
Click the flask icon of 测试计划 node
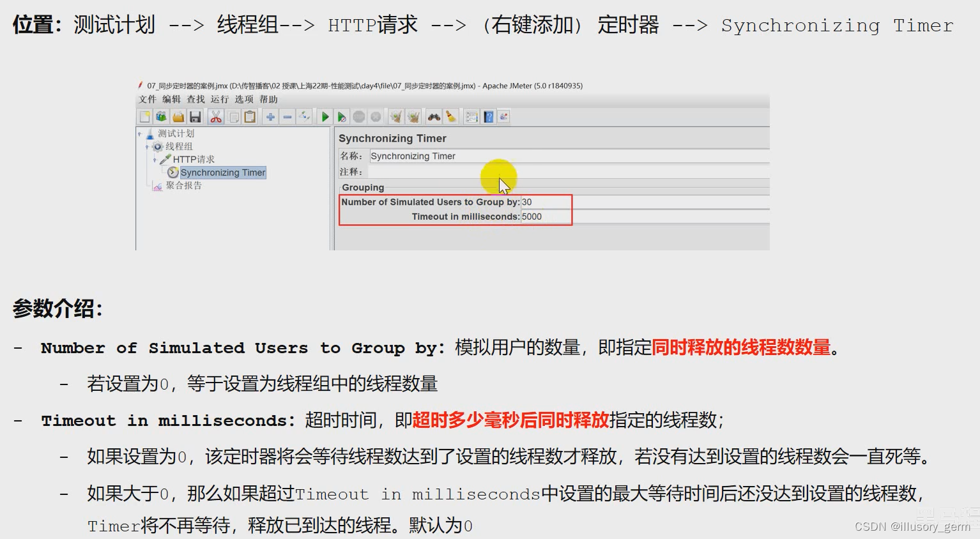tap(150, 133)
